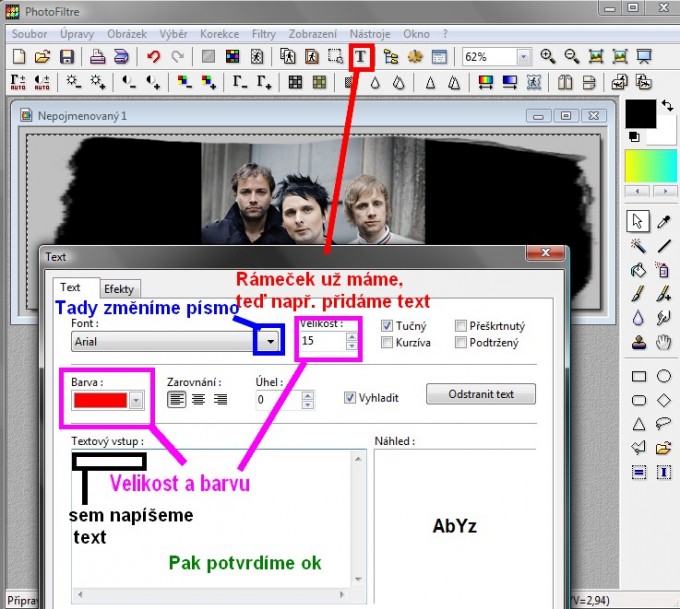This screenshot has width=680, height=609.
Task: Open the Font dropdown arrow
Action: [270, 341]
